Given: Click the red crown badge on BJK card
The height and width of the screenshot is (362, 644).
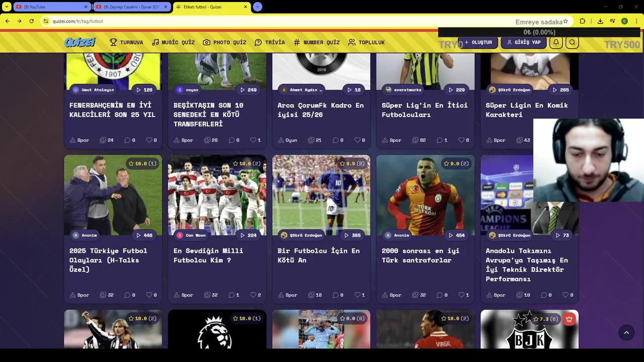Looking at the screenshot, I should [569, 319].
